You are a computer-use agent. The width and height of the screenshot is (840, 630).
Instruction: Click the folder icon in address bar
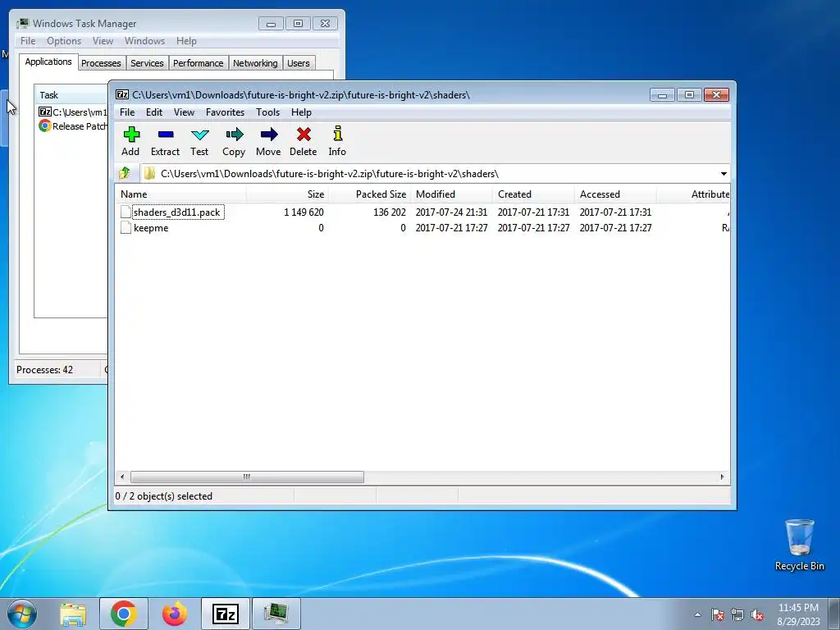pyautogui.click(x=149, y=174)
